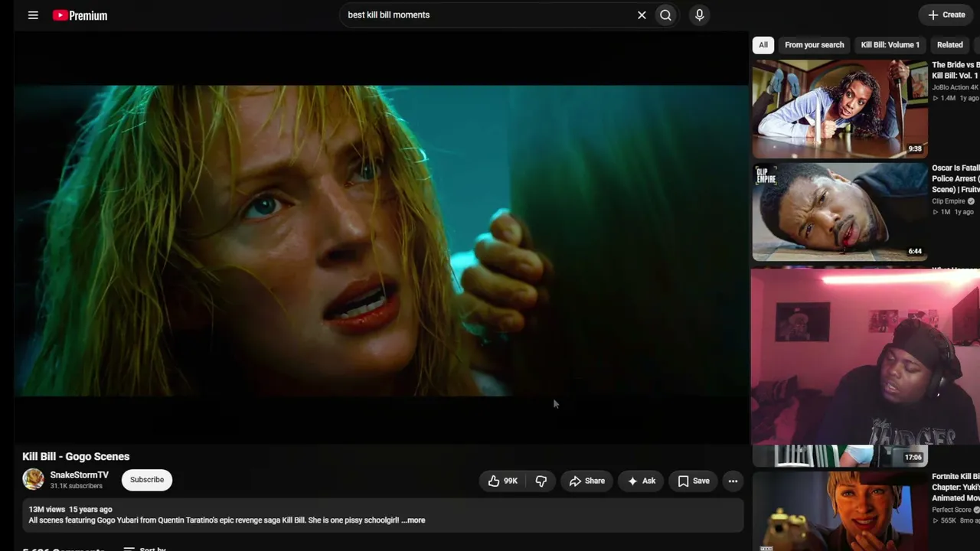Screen dimensions: 980x551
Task: Like the video with 99K likes
Action: (503, 481)
